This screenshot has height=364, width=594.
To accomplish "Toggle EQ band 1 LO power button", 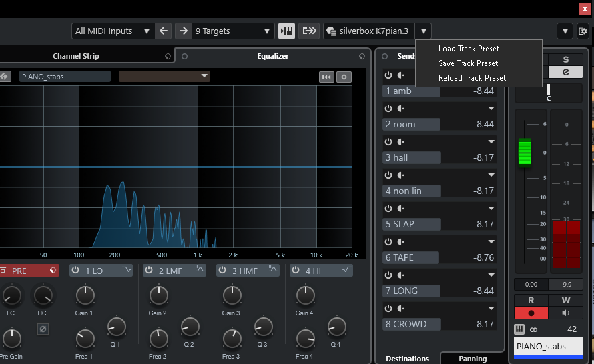I will [x=75, y=270].
